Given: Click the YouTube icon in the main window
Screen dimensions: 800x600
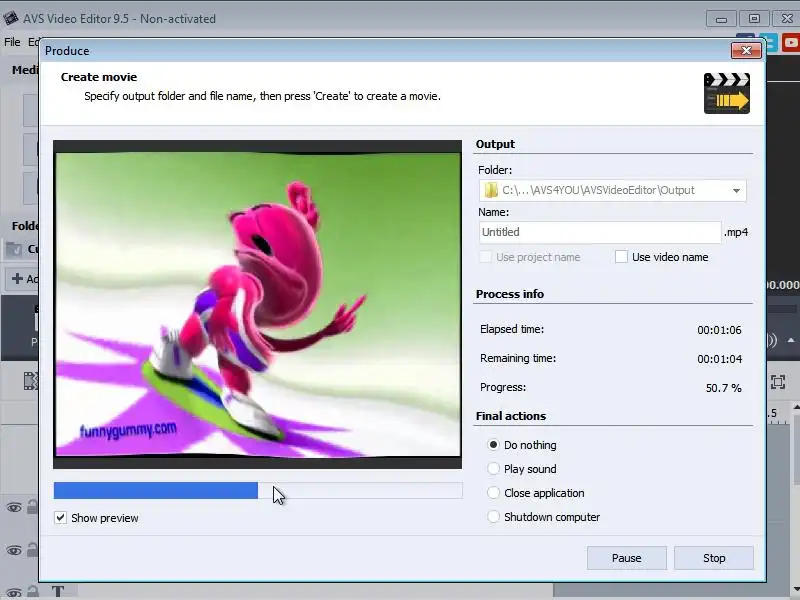Looking at the screenshot, I should coord(791,42).
